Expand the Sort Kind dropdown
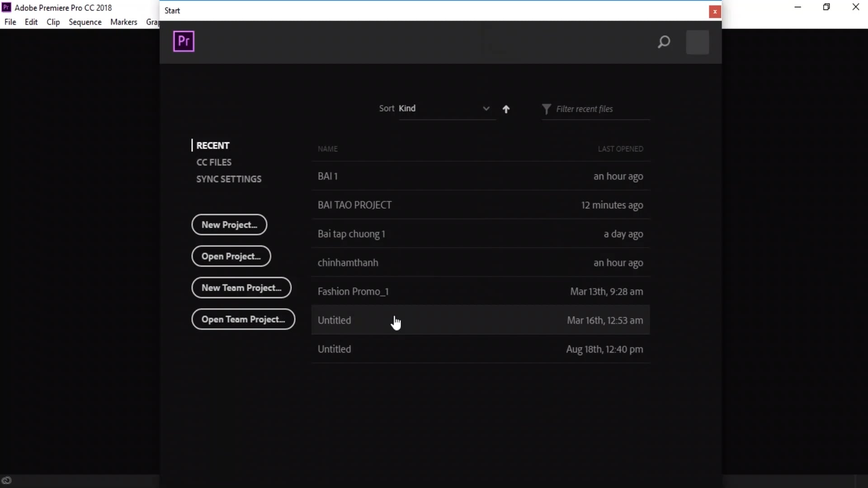 [447, 108]
